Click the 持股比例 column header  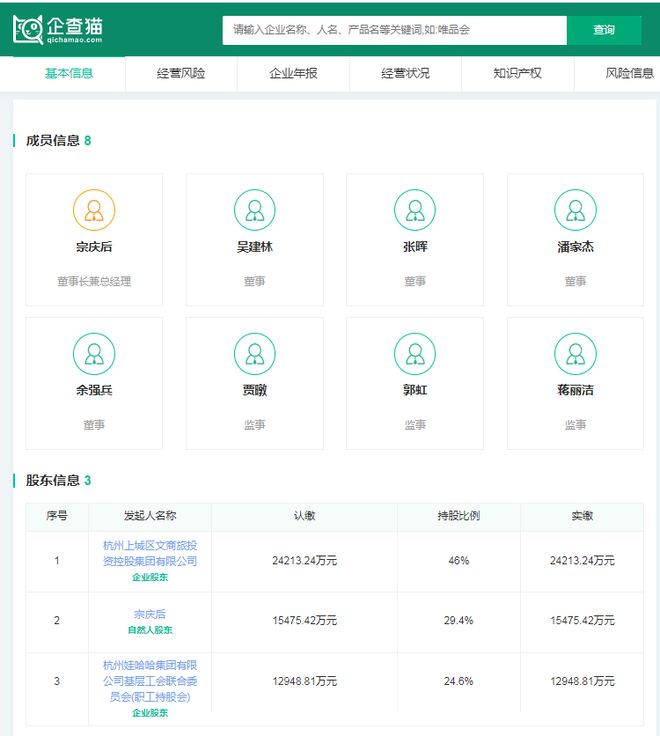click(x=459, y=516)
